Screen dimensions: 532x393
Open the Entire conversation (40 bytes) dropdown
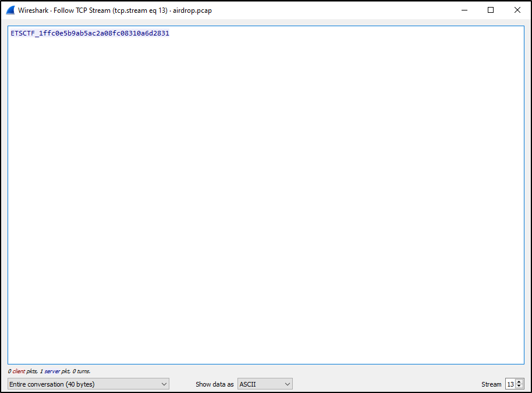(x=87, y=384)
